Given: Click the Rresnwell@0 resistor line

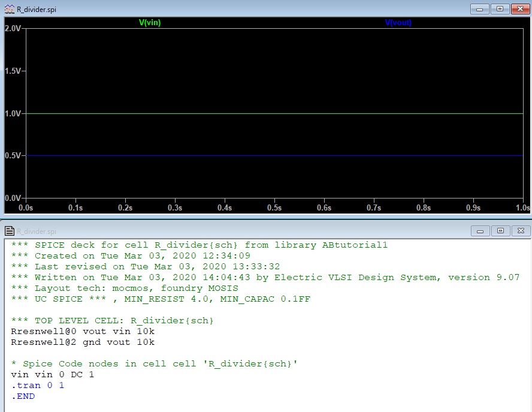Looking at the screenshot, I should (x=83, y=331).
